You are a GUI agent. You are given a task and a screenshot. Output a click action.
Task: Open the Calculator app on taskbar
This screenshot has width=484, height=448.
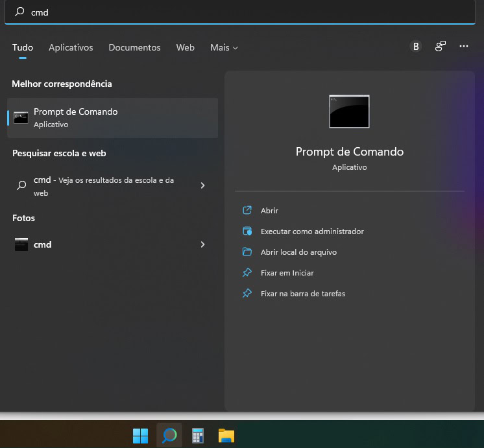(197, 436)
